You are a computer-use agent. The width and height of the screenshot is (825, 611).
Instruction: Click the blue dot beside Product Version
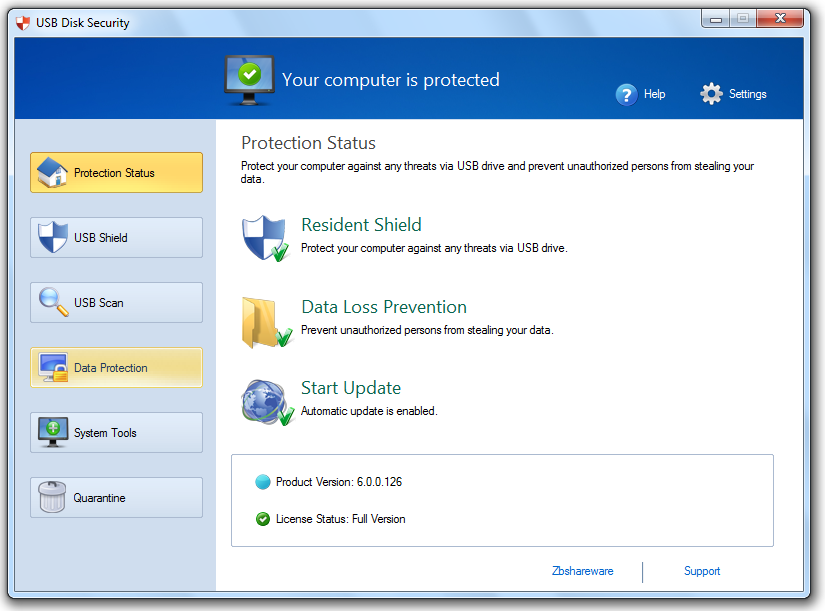263,482
